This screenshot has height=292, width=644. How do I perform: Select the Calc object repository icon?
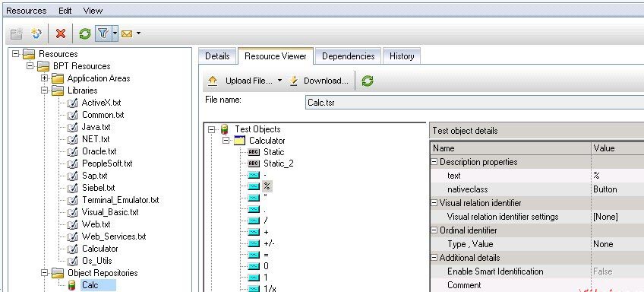72,285
